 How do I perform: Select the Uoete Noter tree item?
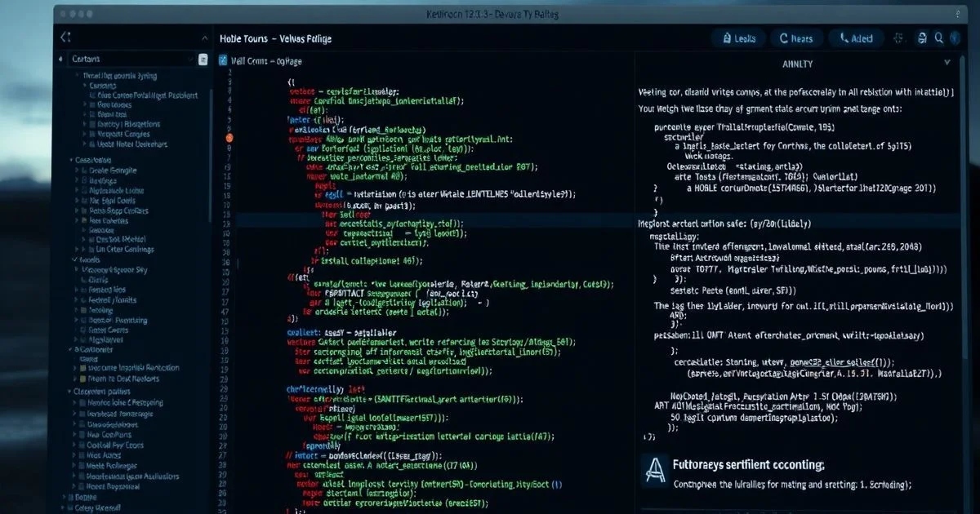(132, 144)
